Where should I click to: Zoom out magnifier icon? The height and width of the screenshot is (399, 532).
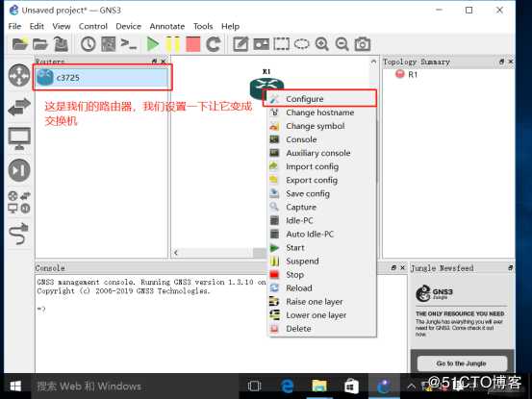tap(342, 44)
